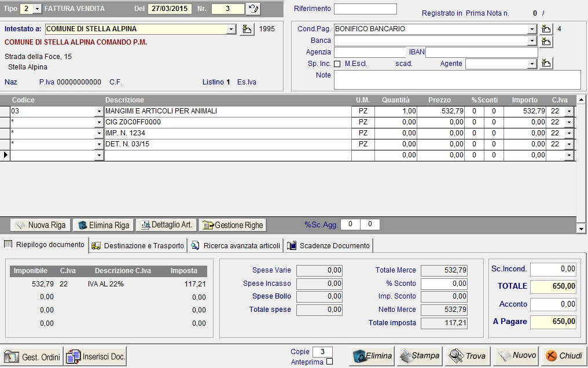Open bank lookup icon beside Banca field
The height and width of the screenshot is (368, 588).
click(x=546, y=41)
